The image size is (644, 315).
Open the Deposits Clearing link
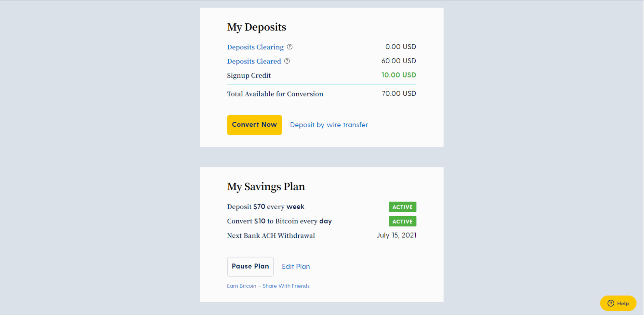255,47
